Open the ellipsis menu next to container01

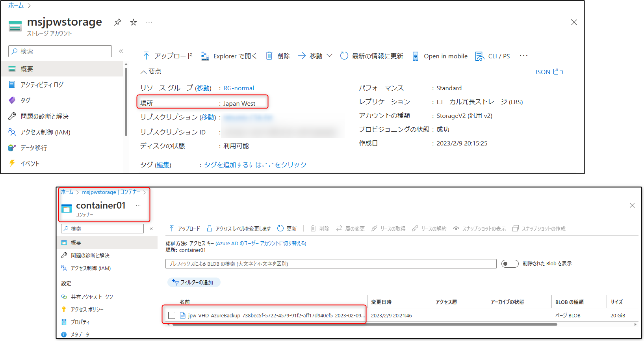tap(138, 205)
